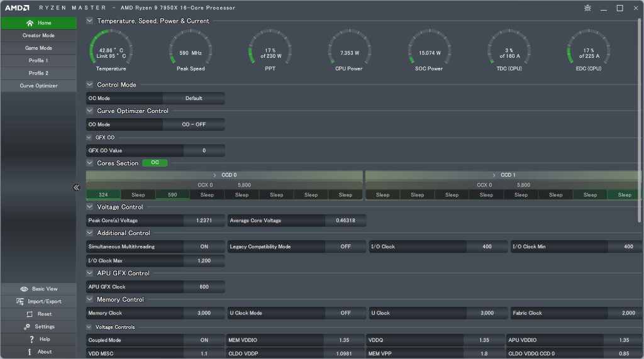
Task: Open the Profile 2 entry
Action: pyautogui.click(x=38, y=74)
